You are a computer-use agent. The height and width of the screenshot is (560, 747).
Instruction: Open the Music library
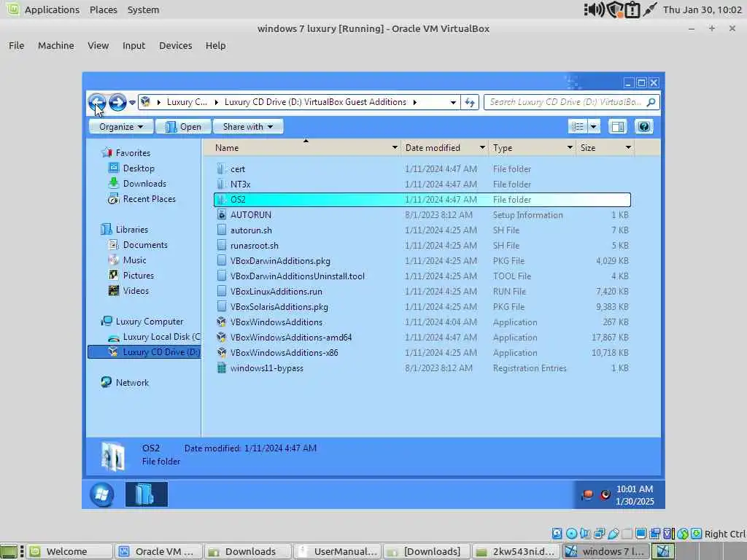point(134,260)
